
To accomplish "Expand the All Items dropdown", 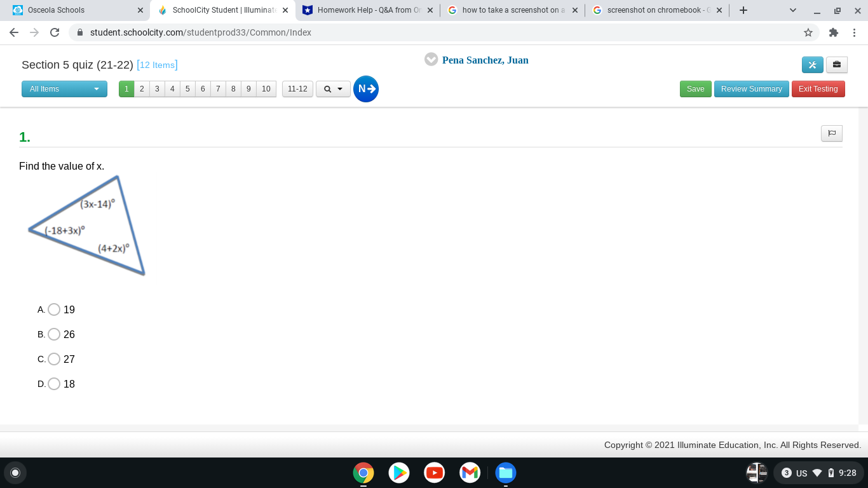I will click(64, 89).
